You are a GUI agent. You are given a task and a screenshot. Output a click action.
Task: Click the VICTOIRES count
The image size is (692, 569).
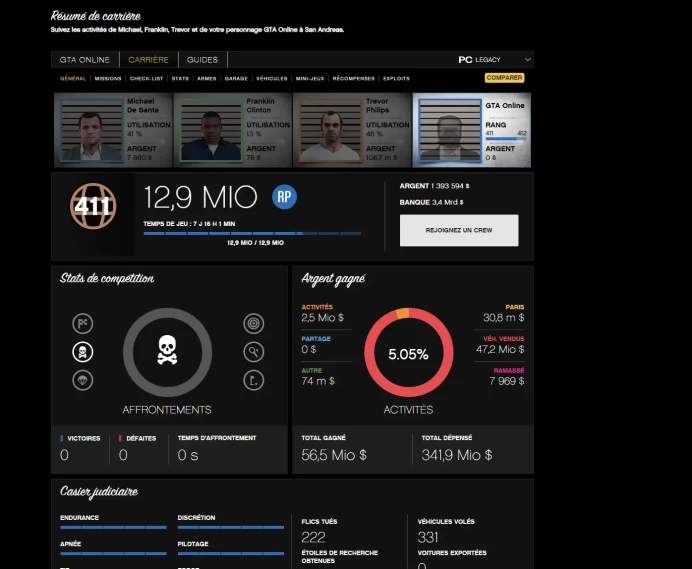(x=64, y=455)
